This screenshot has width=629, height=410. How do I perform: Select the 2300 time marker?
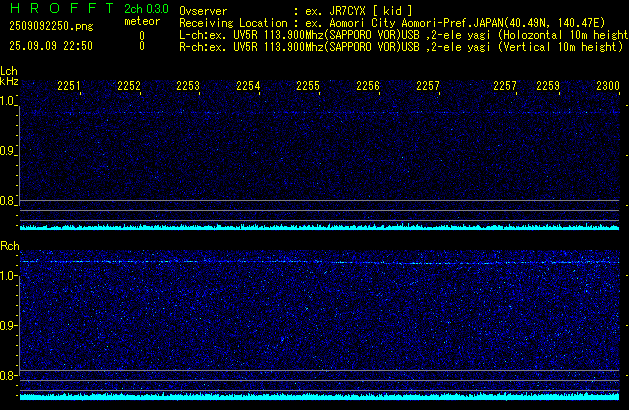608,86
